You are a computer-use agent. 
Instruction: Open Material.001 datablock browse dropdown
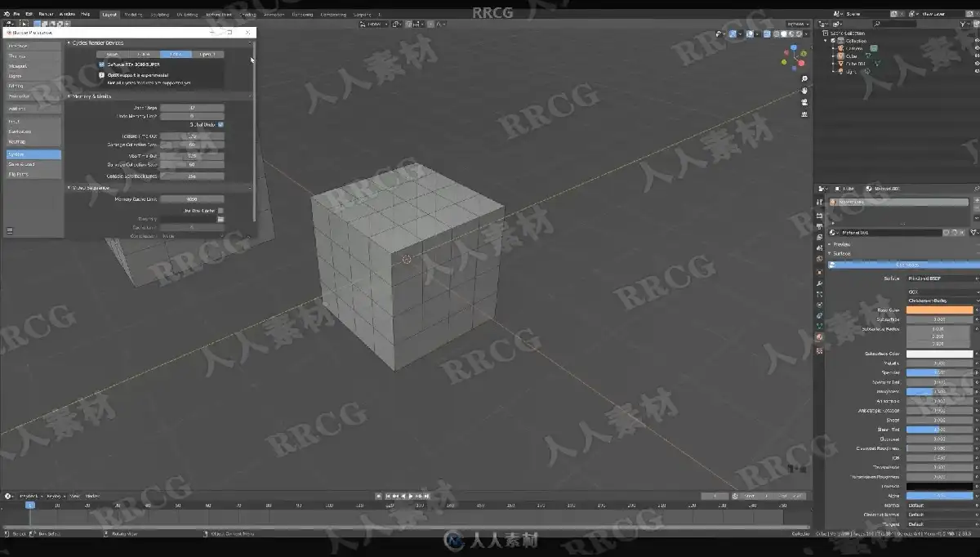(x=835, y=233)
